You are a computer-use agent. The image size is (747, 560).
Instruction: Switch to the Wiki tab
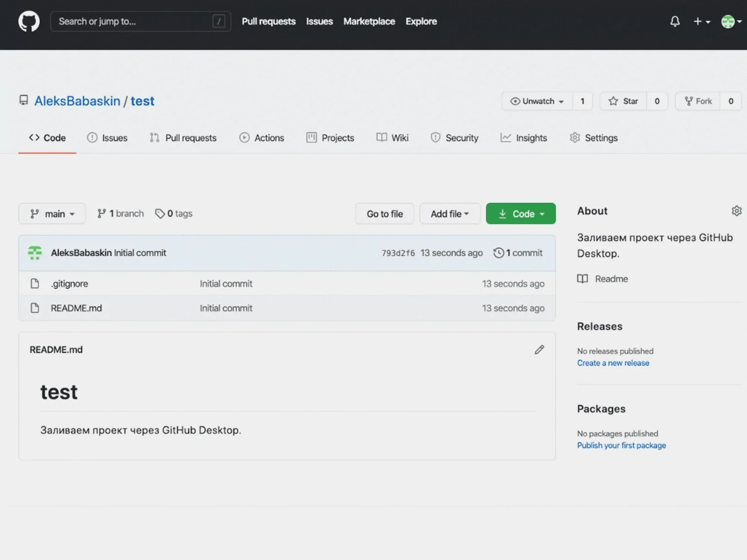coord(392,138)
